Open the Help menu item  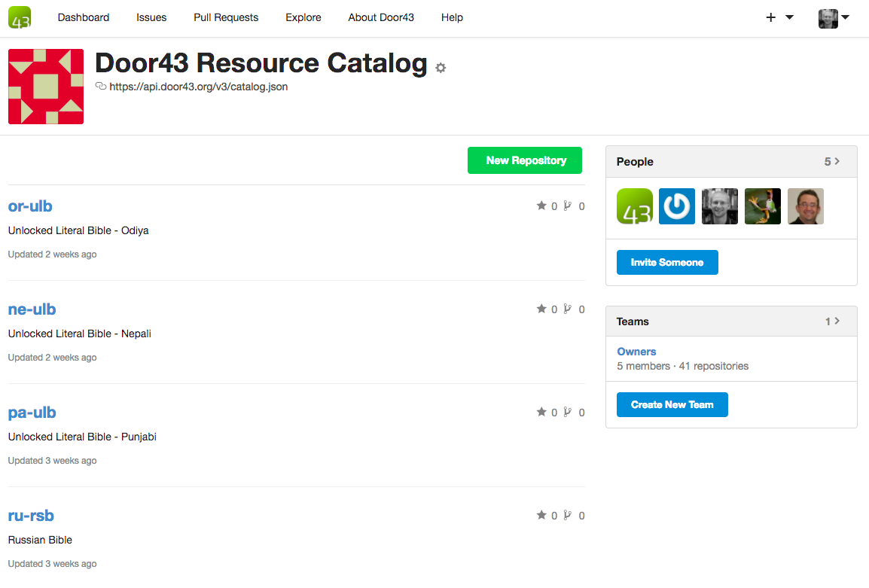pos(453,18)
